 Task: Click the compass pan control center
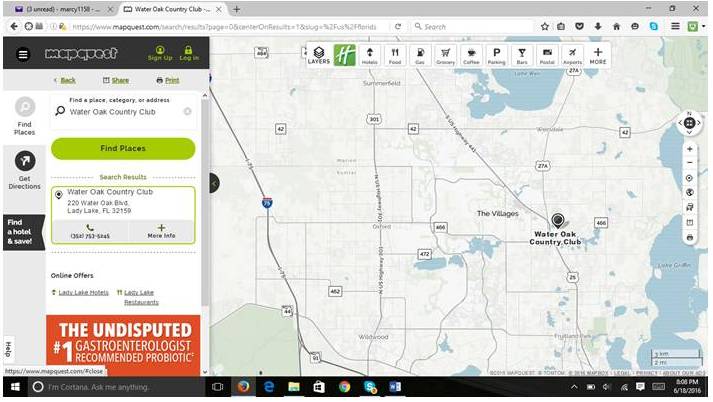(689, 123)
